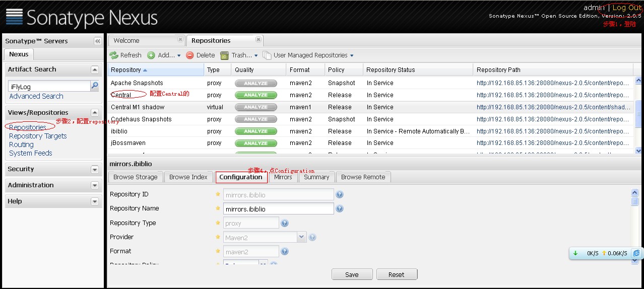Collapse the Views/Repositories panel

point(94,113)
